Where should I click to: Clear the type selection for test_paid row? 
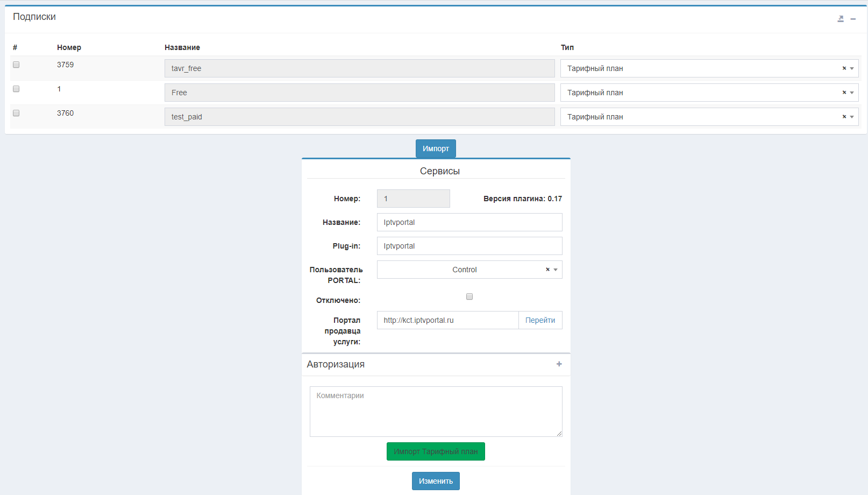click(x=844, y=117)
